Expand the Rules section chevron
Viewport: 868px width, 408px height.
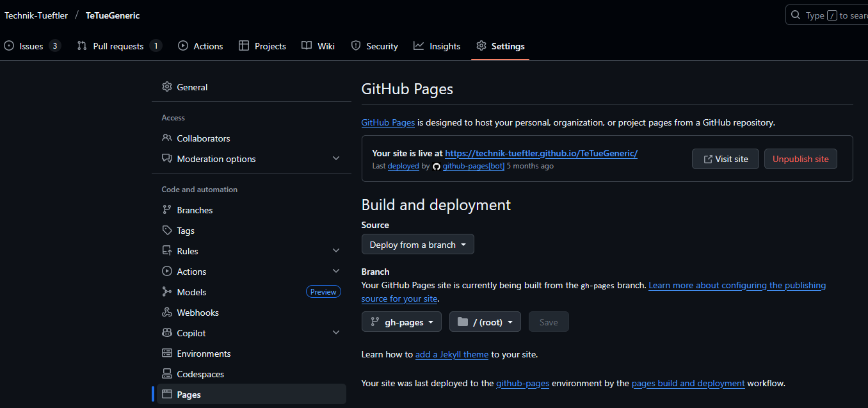point(336,251)
